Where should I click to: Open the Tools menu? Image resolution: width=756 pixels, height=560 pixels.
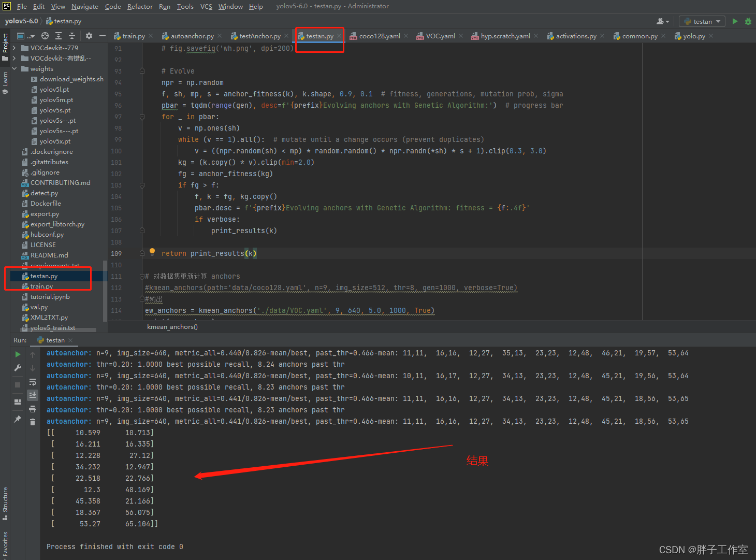pos(185,7)
